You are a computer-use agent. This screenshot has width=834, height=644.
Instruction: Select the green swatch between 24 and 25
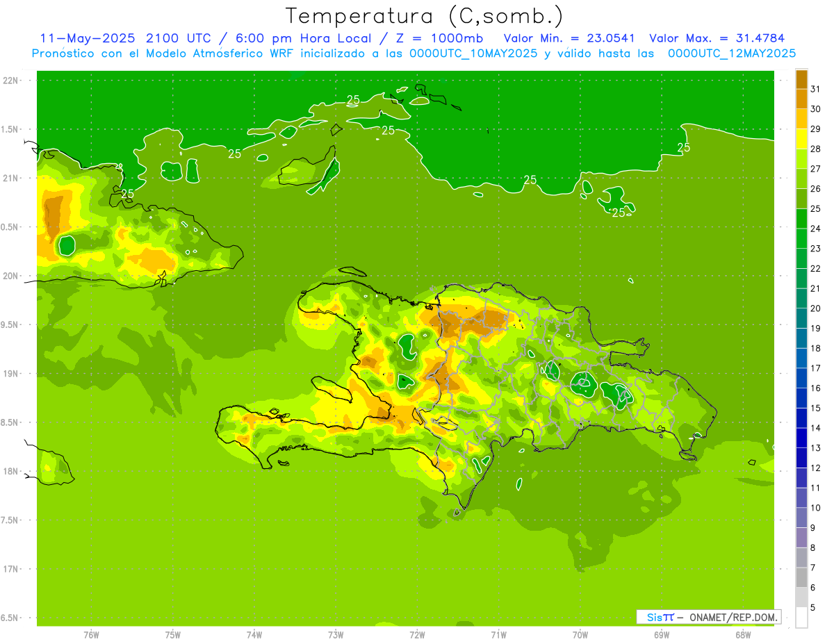click(x=802, y=219)
